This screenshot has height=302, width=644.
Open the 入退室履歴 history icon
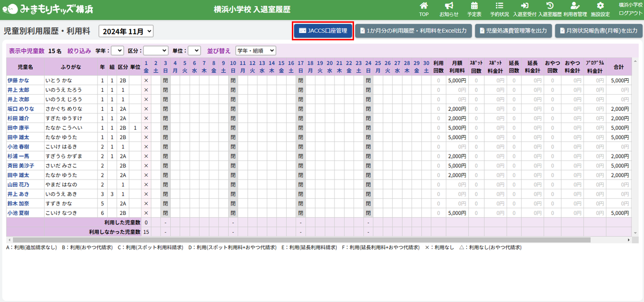(x=550, y=6)
